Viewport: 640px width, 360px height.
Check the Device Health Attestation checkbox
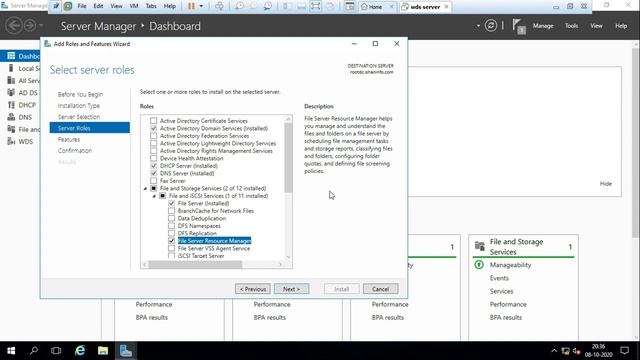[x=153, y=158]
